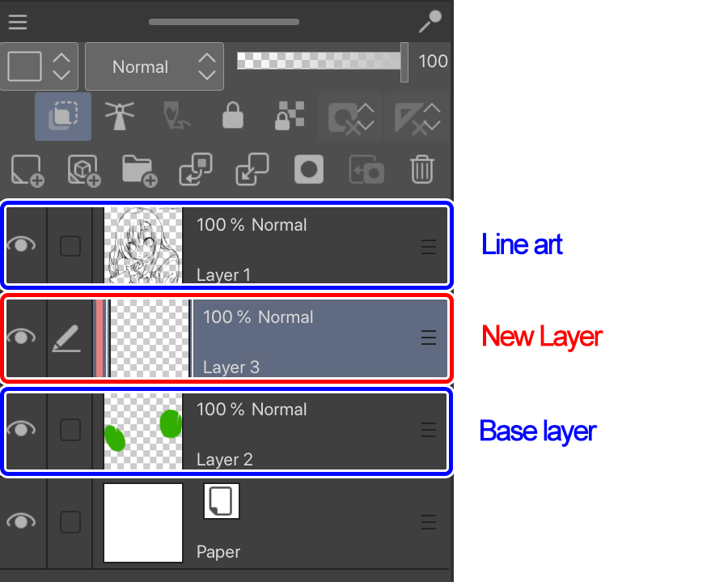The image size is (728, 582).
Task: Click the New Layer Folder icon
Action: click(x=139, y=171)
